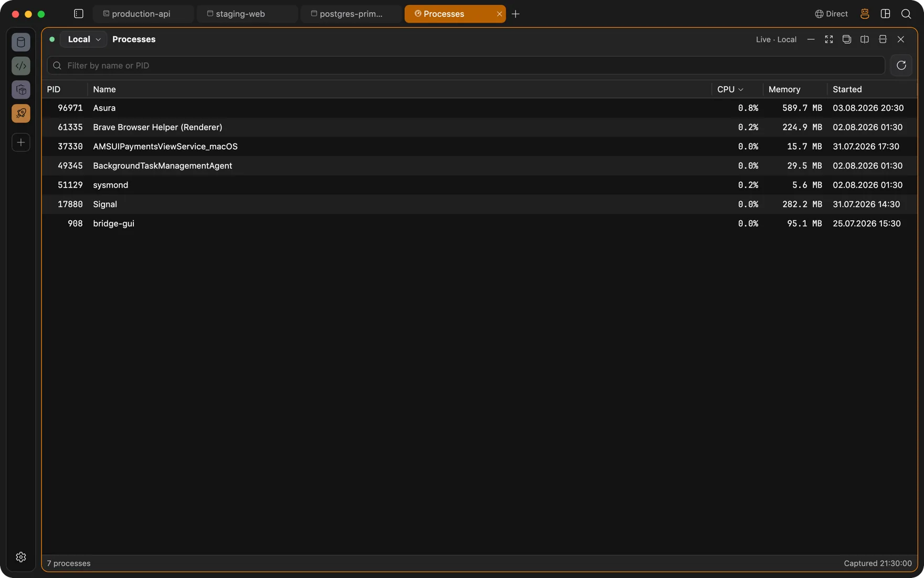Open the containers cube sidebar icon

pos(21,89)
